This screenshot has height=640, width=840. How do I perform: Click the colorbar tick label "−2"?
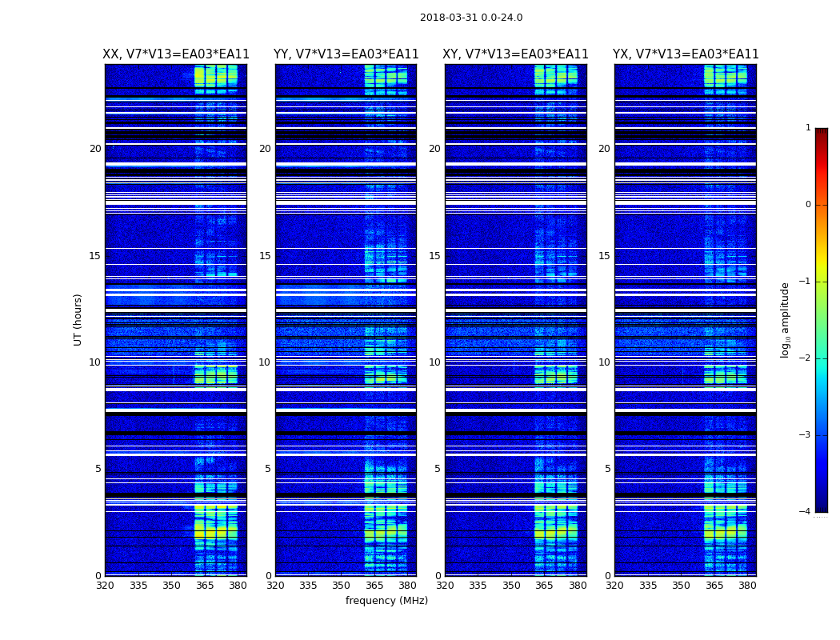point(806,358)
